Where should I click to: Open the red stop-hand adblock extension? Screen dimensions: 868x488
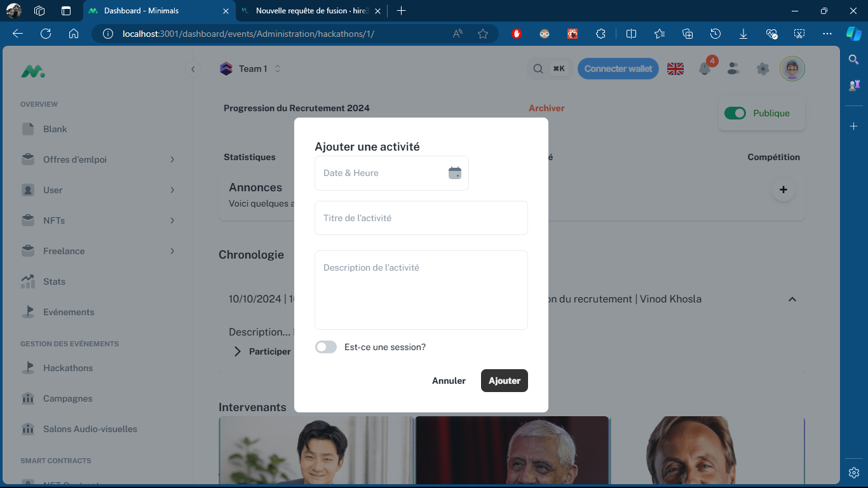coord(517,34)
